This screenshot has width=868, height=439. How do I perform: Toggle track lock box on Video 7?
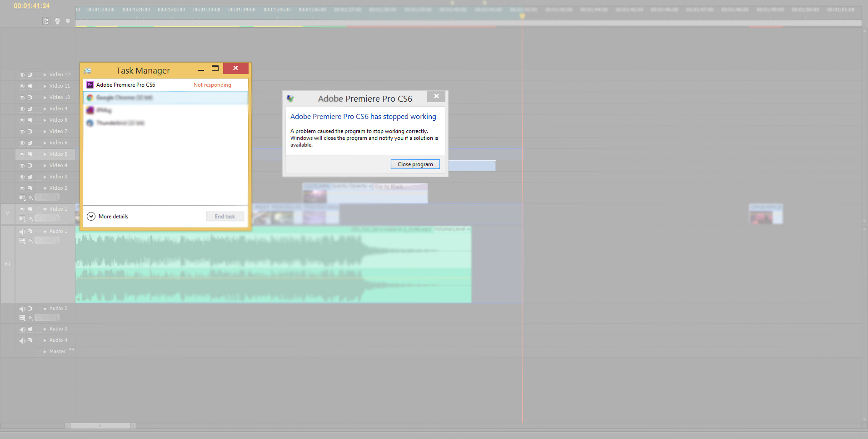point(38,131)
